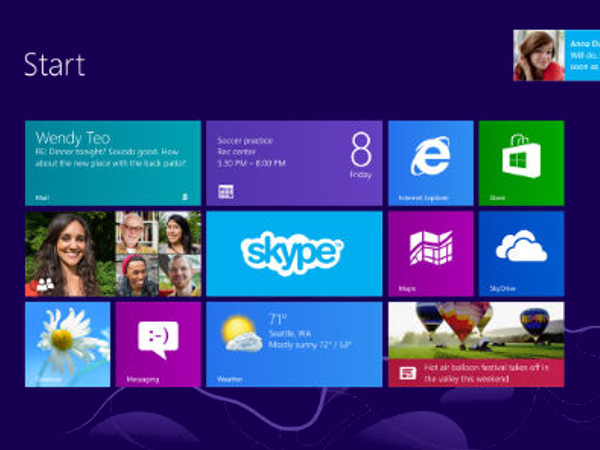600x450 pixels.
Task: Launch the Store tile
Action: click(521, 163)
